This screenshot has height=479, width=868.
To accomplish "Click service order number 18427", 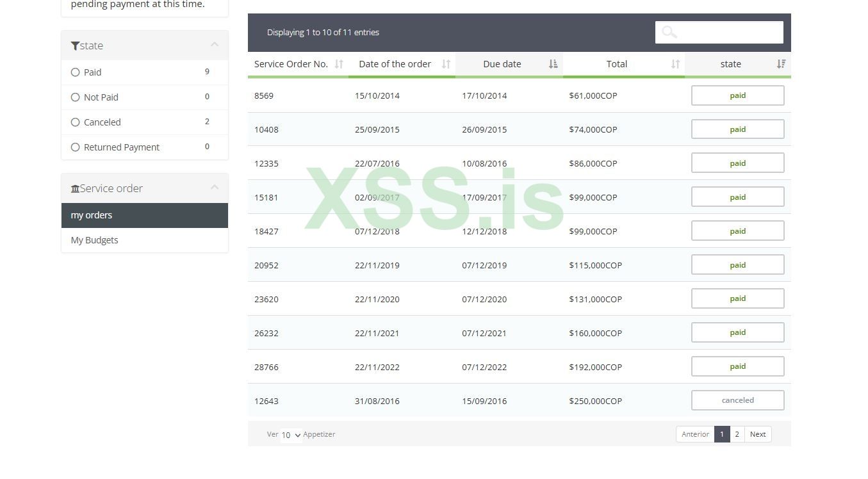I will click(266, 232).
